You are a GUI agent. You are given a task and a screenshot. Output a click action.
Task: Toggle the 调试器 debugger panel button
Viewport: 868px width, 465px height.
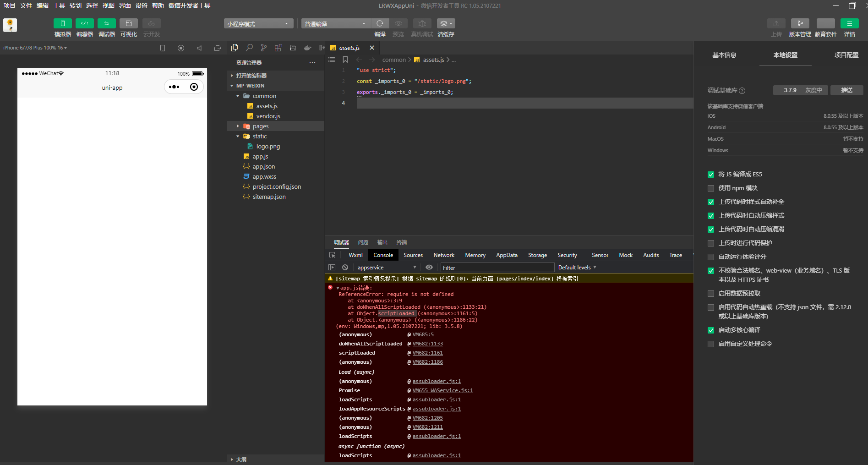coord(107,23)
